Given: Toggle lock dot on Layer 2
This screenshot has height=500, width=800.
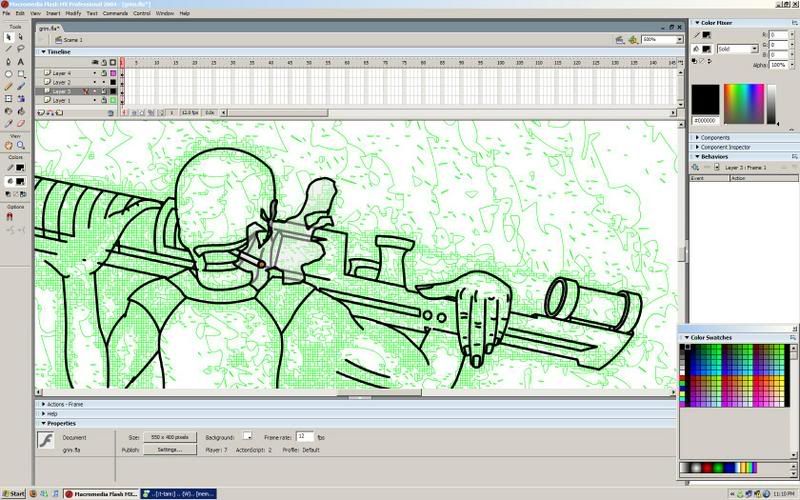Looking at the screenshot, I should (104, 82).
